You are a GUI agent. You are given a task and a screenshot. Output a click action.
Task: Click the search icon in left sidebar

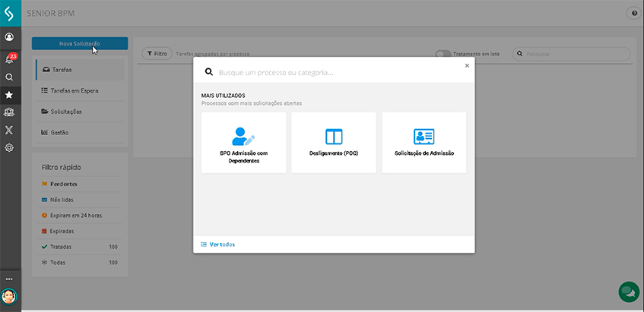coord(9,77)
